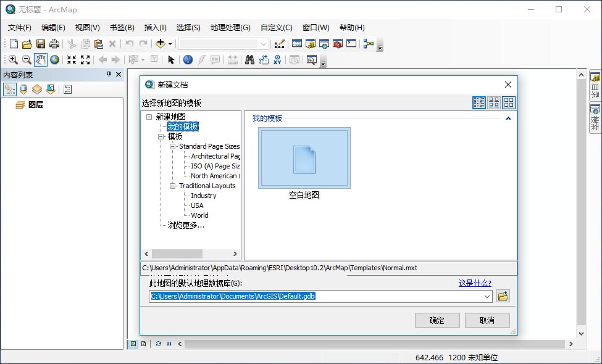Click the 确定 button
The width and height of the screenshot is (602, 364).
click(437, 320)
